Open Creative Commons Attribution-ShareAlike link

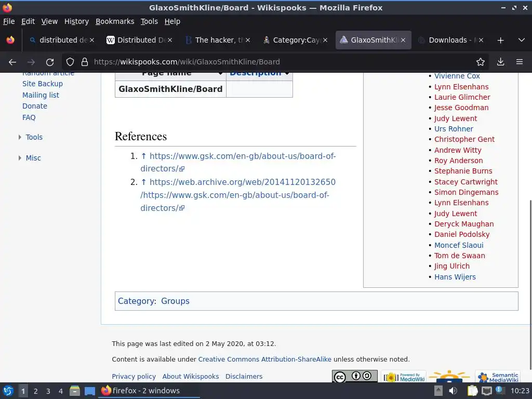[x=264, y=360]
